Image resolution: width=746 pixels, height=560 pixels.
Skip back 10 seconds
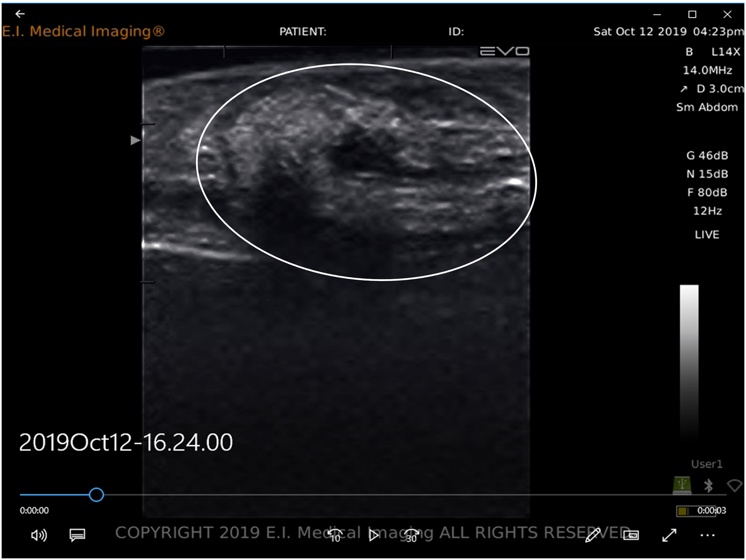335,536
